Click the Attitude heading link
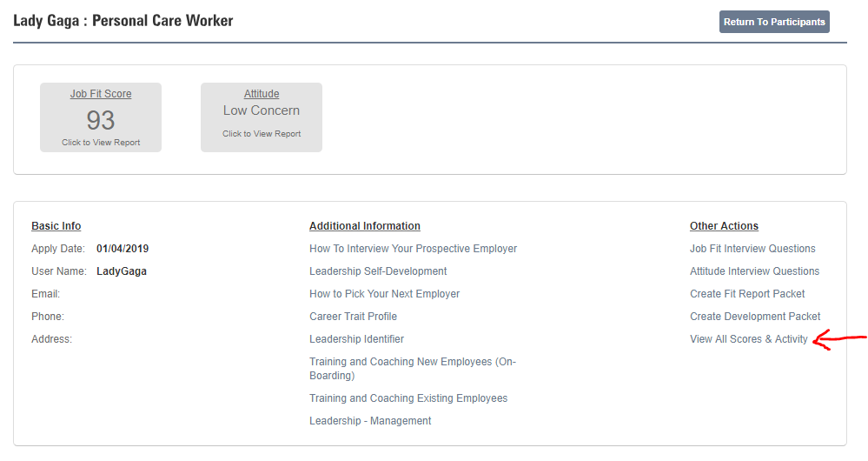Image resolution: width=868 pixels, height=461 pixels. tap(262, 94)
